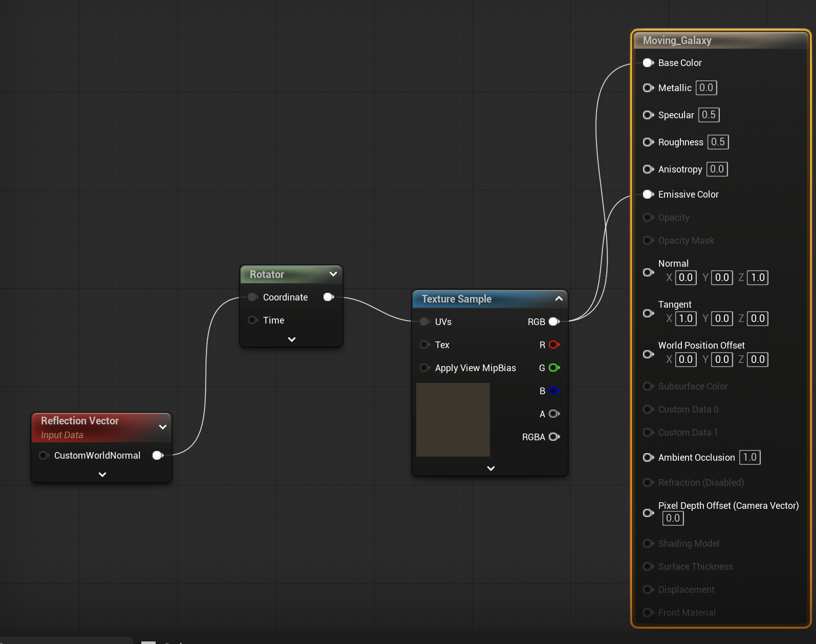Click the RGBA output pin
The width and height of the screenshot is (816, 644).
point(554,437)
